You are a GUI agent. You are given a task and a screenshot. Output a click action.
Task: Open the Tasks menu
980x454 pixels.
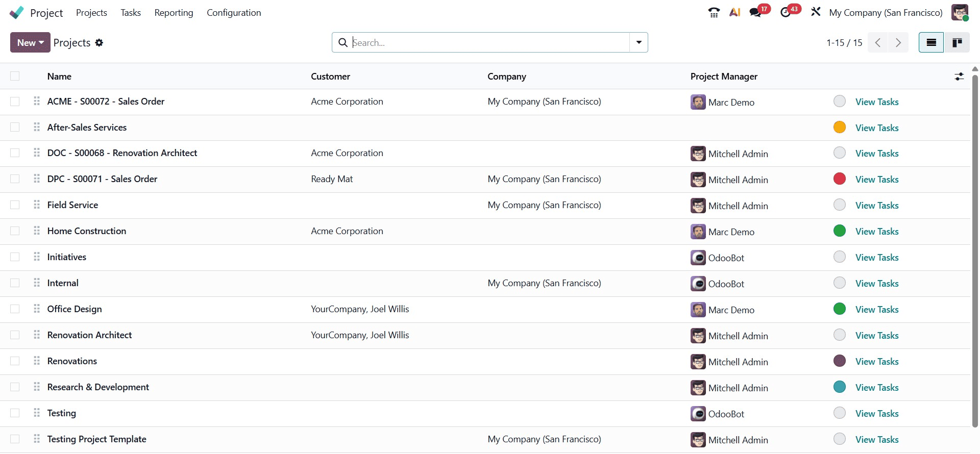click(x=131, y=13)
